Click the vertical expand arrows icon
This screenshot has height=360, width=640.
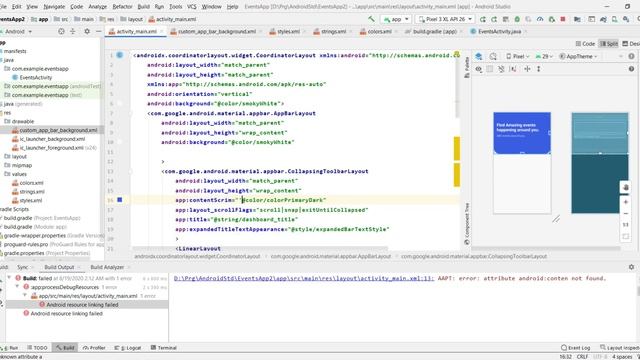(539, 69)
